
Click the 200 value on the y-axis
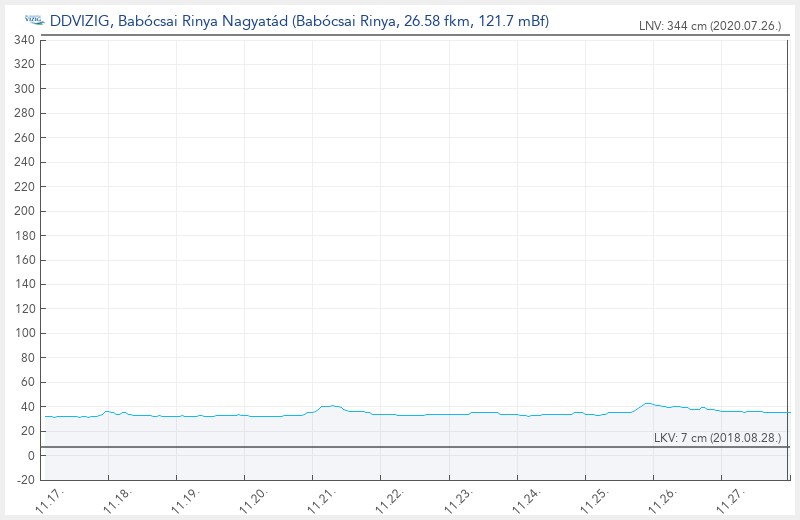tap(25, 211)
